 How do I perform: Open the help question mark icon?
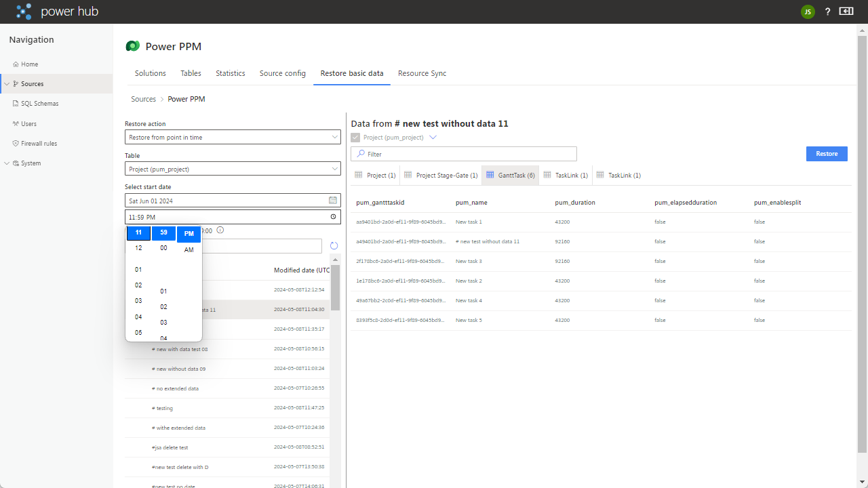coord(827,12)
